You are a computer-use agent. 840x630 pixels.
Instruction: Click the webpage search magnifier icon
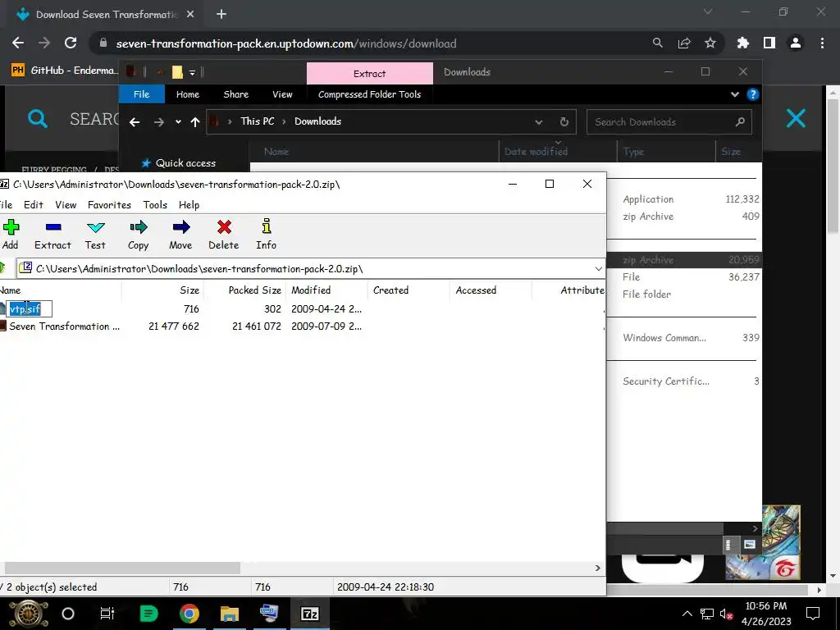pos(38,118)
